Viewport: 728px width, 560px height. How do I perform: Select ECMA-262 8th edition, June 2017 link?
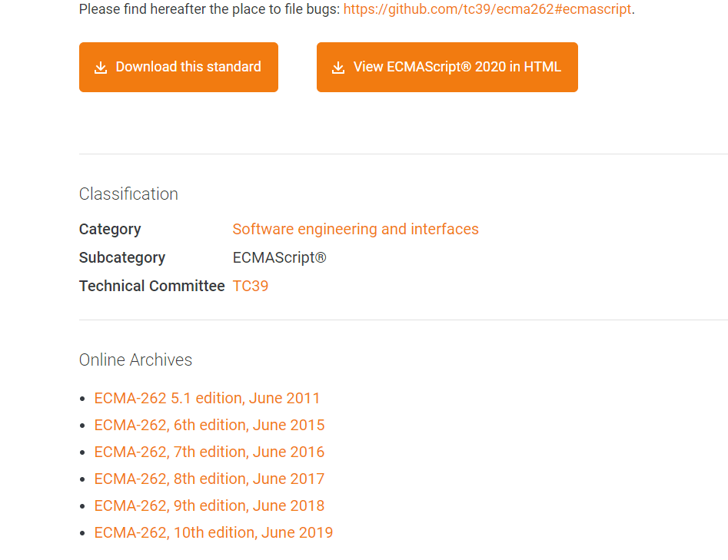[209, 479]
